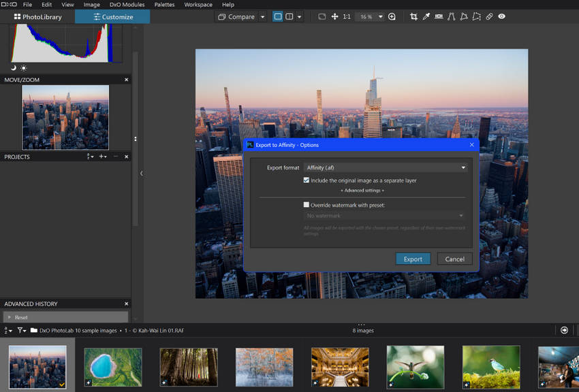Click the Compare button
Screen dimensions: 579x392
pyautogui.click(x=236, y=16)
